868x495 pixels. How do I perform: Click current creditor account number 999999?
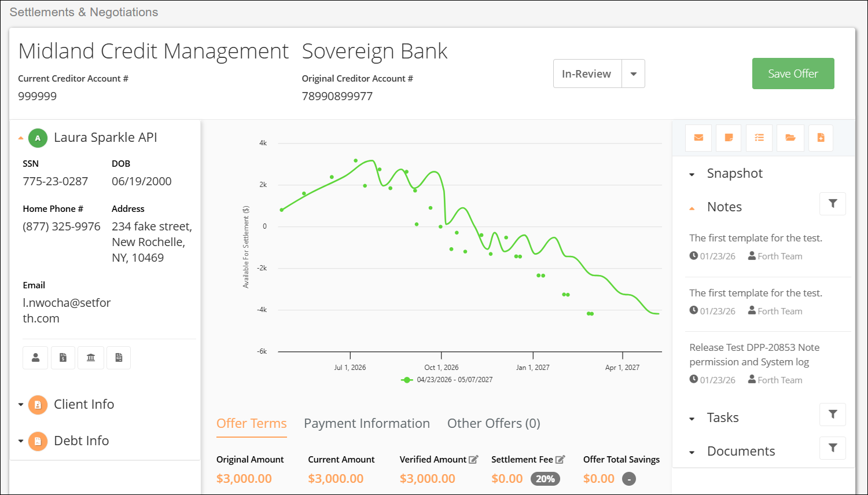tap(38, 96)
